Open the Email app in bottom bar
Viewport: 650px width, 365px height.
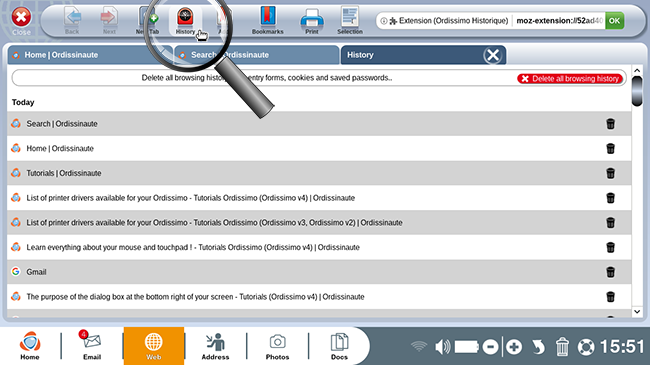[x=92, y=345]
